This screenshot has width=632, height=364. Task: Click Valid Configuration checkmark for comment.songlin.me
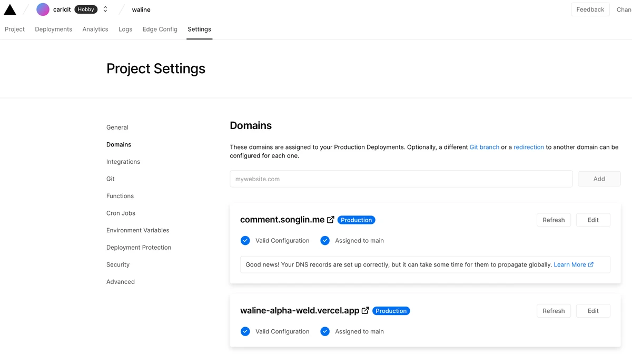[245, 241]
